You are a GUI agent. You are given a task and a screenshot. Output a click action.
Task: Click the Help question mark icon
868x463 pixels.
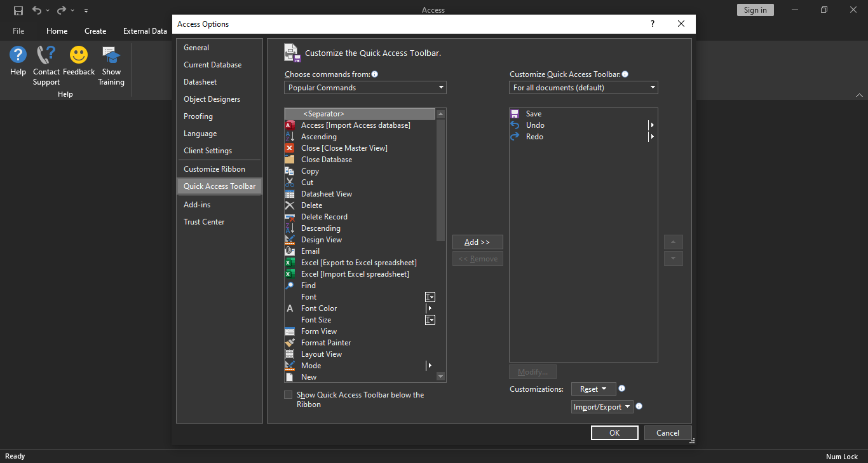pos(18,55)
